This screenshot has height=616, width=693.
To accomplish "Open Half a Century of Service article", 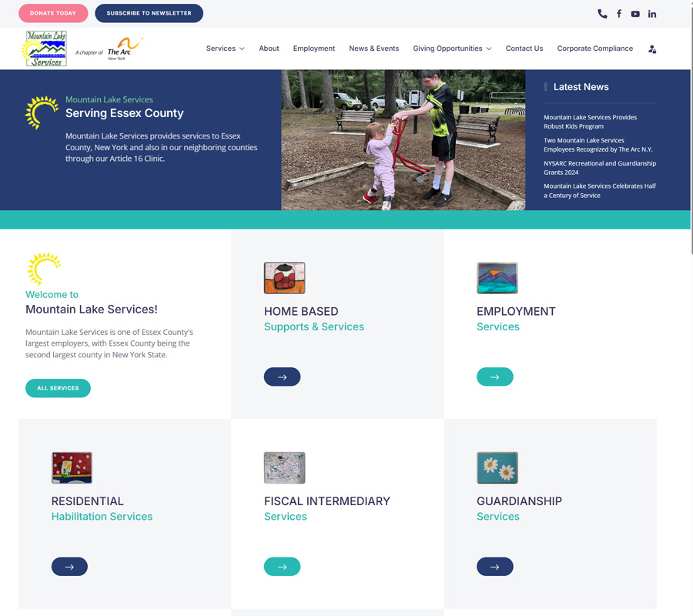I will (600, 191).
